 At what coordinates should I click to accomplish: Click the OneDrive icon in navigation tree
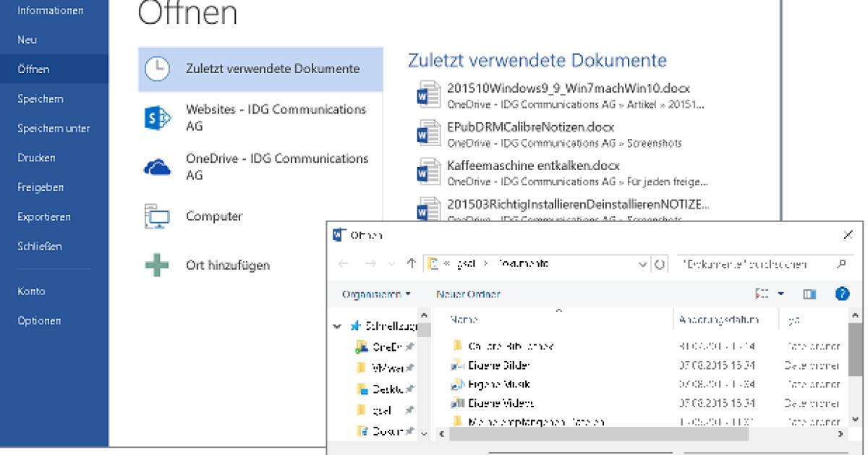(362, 347)
